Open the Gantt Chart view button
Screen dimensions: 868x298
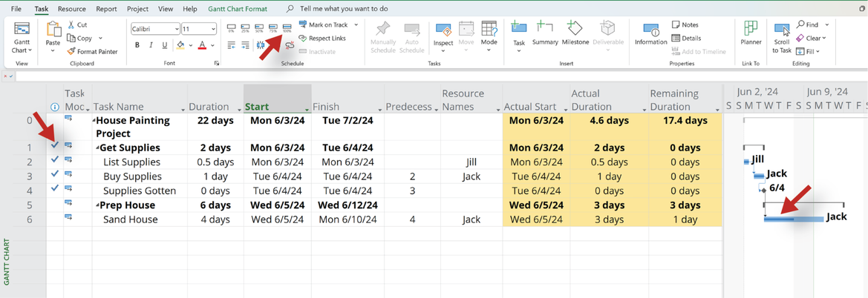coord(22,38)
